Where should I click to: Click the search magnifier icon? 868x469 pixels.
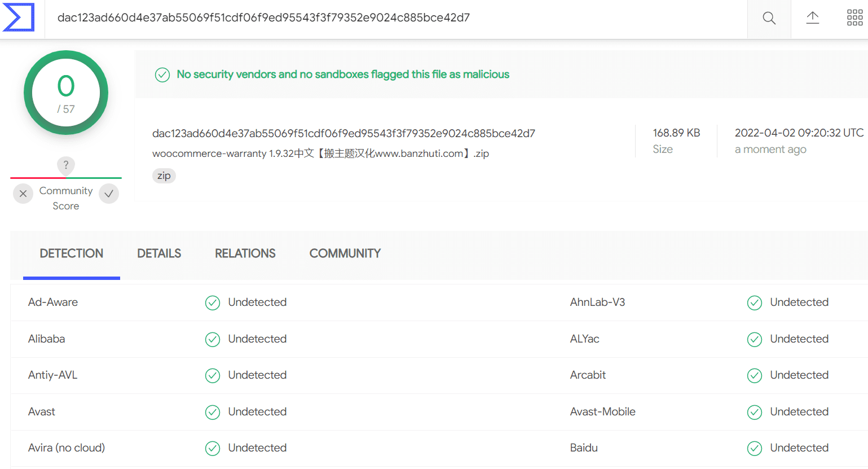[x=769, y=18]
